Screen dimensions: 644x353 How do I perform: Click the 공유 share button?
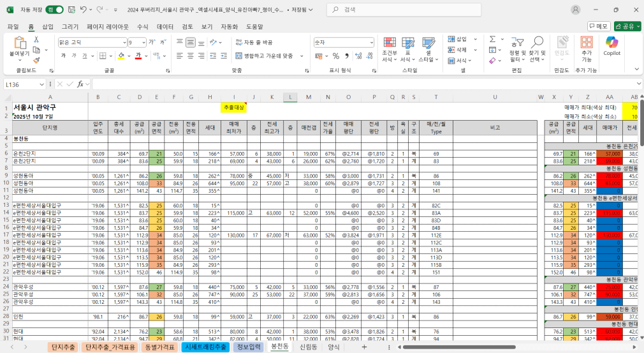[627, 26]
